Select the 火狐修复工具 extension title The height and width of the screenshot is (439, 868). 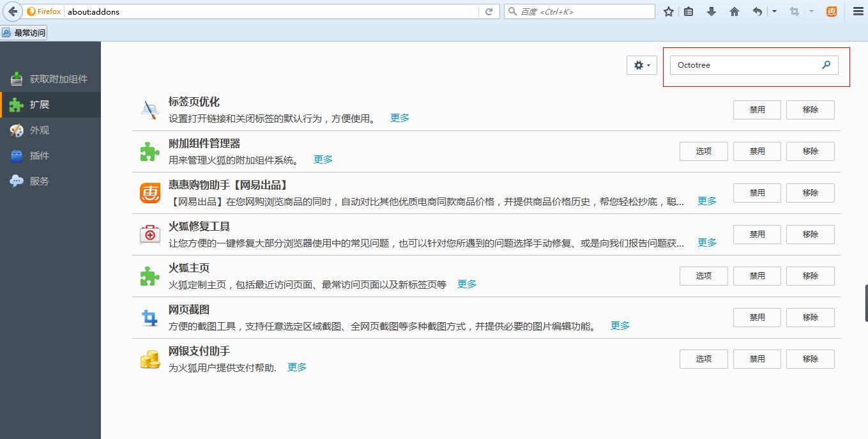[x=199, y=227]
